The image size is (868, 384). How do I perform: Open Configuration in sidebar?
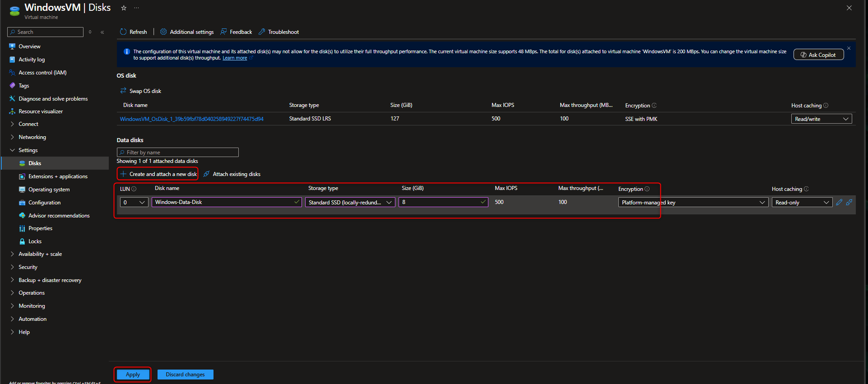(x=44, y=203)
